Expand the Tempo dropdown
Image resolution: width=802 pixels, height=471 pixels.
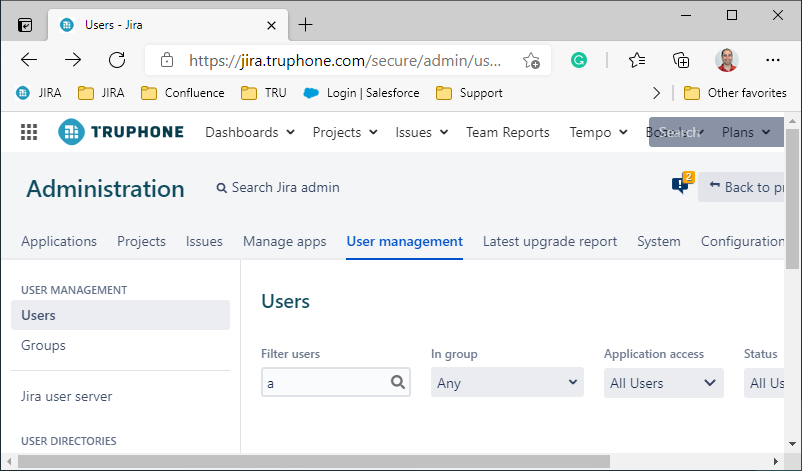tap(598, 132)
